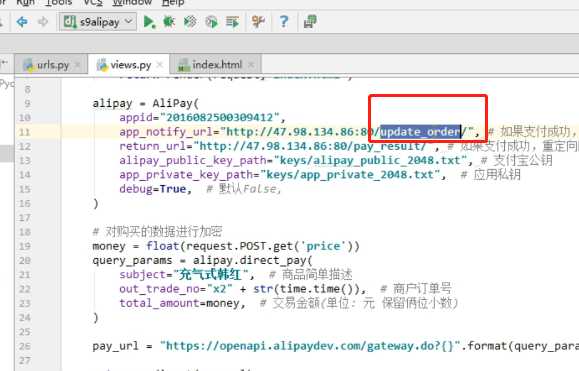Click the concurrency diagram run icon
The height and width of the screenshot is (371, 579).
[232, 22]
